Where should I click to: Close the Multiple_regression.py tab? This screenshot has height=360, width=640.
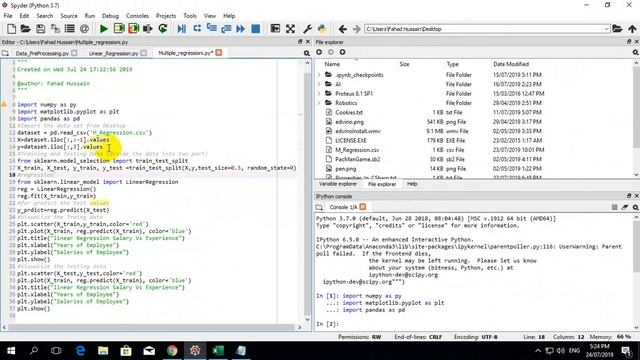219,53
